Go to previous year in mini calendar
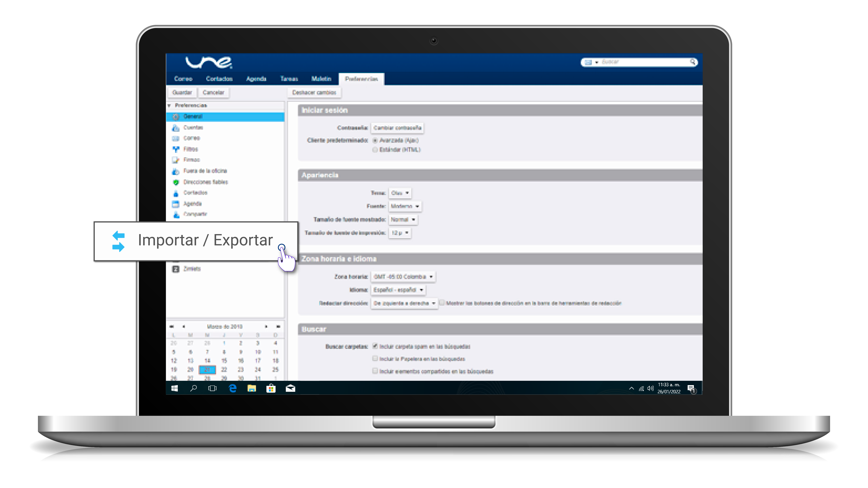 click(x=172, y=327)
